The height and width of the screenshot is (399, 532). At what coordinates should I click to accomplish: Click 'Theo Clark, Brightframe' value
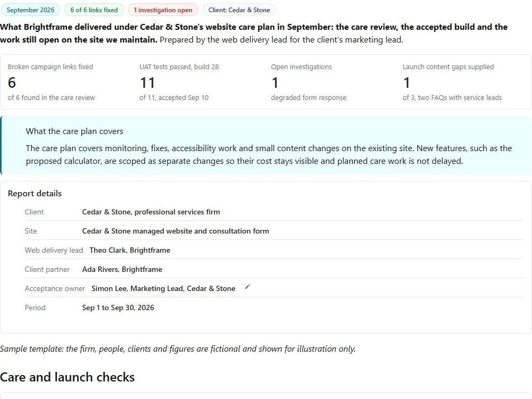pyautogui.click(x=130, y=251)
